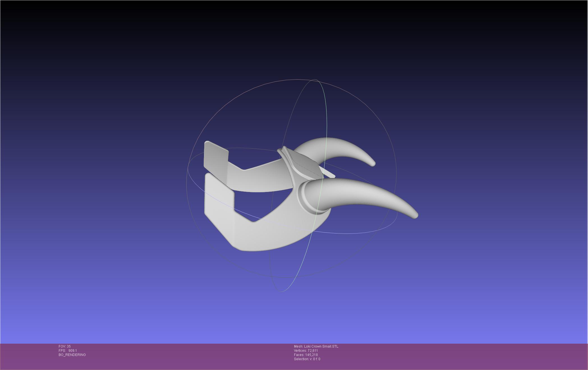Click the Selection: v: 0 f: 0 line
This screenshot has width=588, height=370.
tap(307, 359)
